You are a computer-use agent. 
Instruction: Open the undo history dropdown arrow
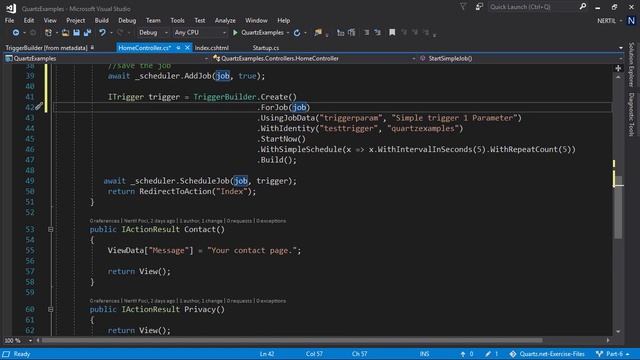111,33
